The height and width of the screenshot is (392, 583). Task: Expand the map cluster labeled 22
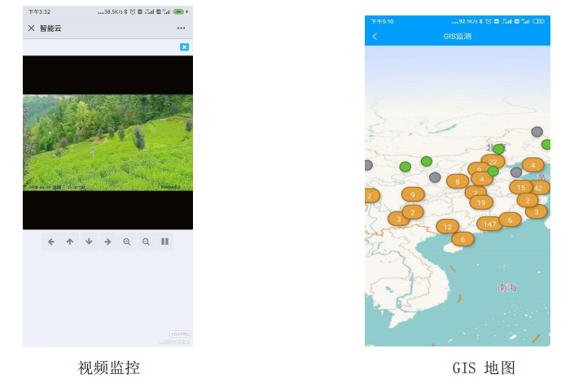[493, 162]
